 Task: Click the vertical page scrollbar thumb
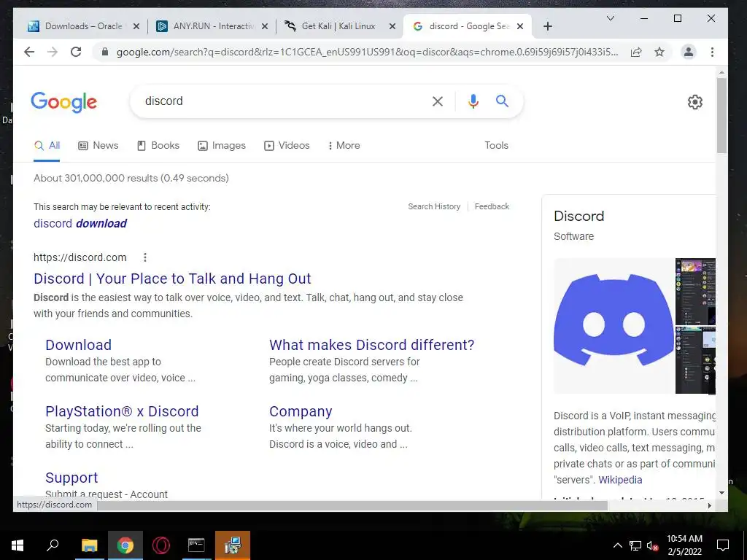pos(721,116)
